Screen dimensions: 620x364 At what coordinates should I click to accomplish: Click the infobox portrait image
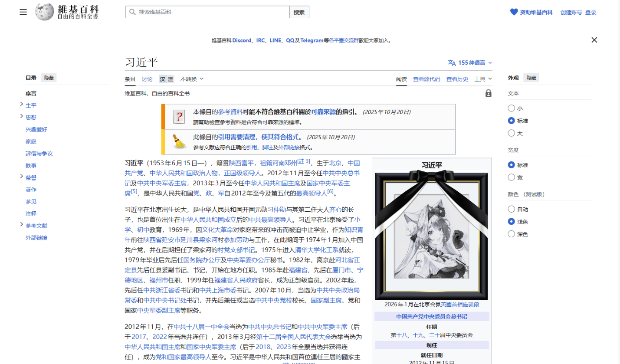click(431, 236)
